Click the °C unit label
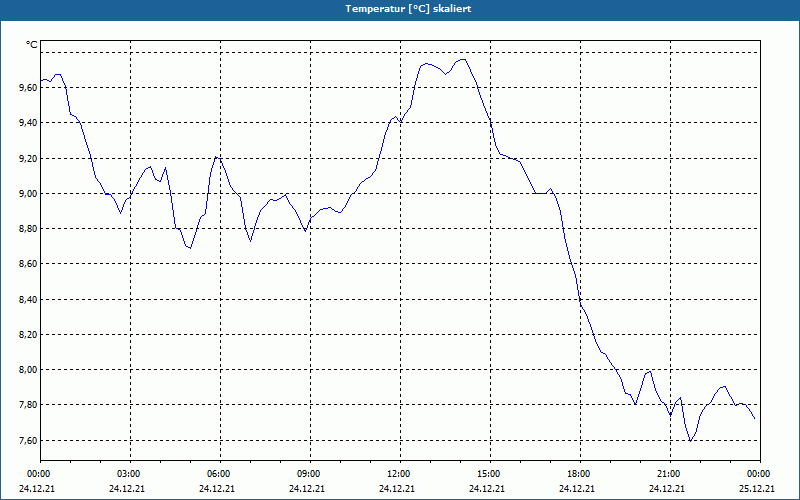Screen dimensions: 800x500 tap(32, 45)
